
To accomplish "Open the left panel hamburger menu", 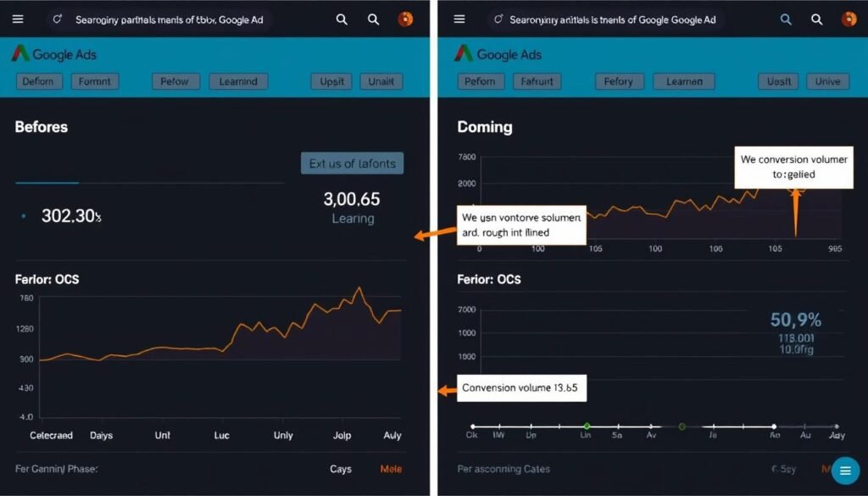I will 18,19.
